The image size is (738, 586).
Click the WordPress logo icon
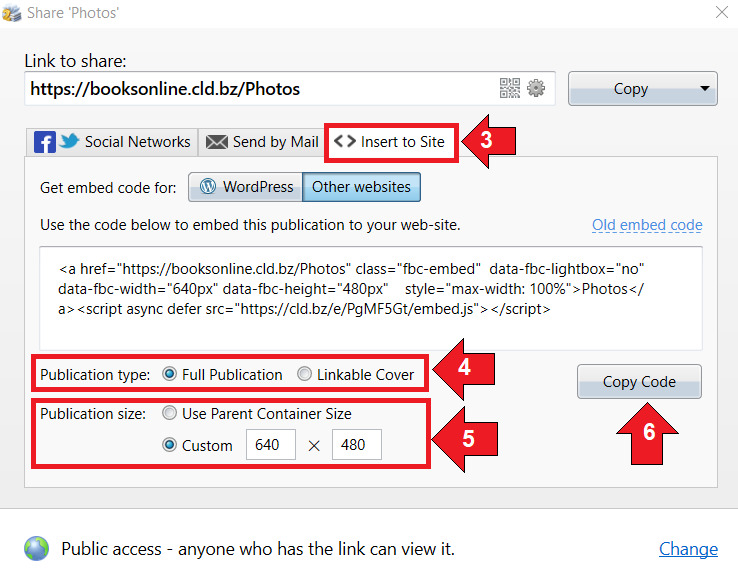[x=208, y=186]
